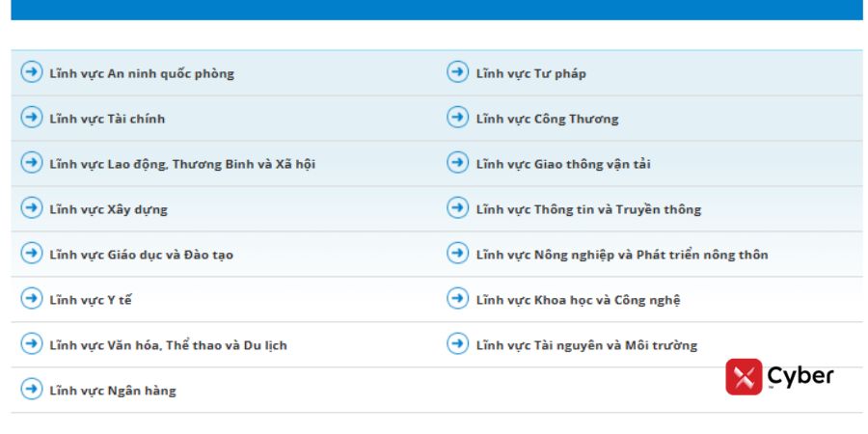Click the blue header bar at top

(x=436, y=10)
